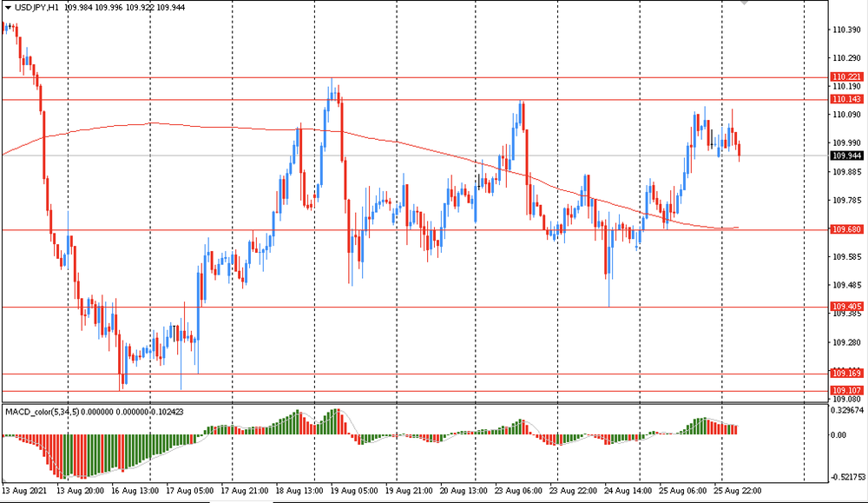Screen dimensions: 868x503
Task: Click the 13 Aug 20:00 time label
Action: (80, 491)
